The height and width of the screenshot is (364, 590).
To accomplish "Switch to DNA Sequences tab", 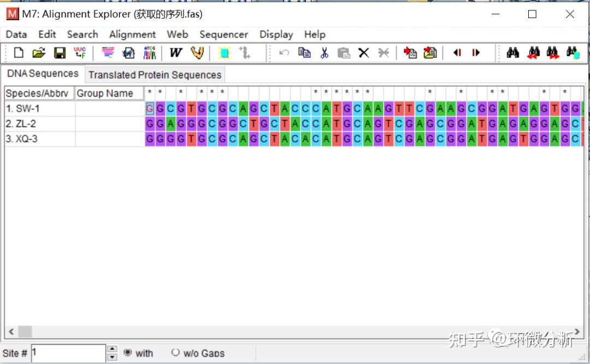I will [43, 74].
